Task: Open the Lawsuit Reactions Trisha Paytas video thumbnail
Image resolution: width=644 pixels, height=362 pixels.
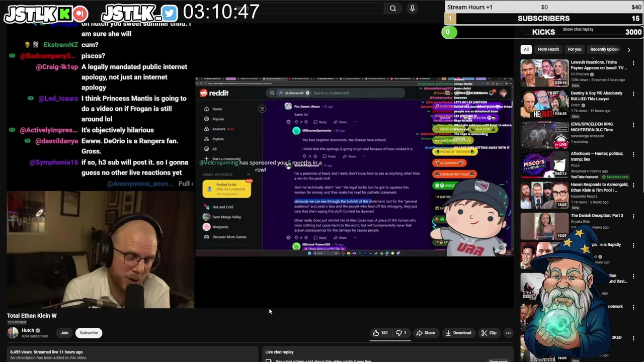Action: 544,73
